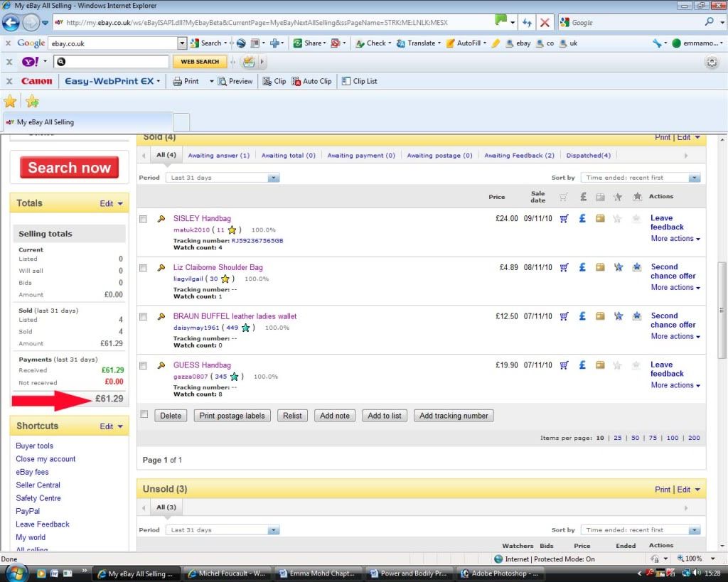Click the red 'Search now' button
The height and width of the screenshot is (582, 728).
click(x=69, y=167)
